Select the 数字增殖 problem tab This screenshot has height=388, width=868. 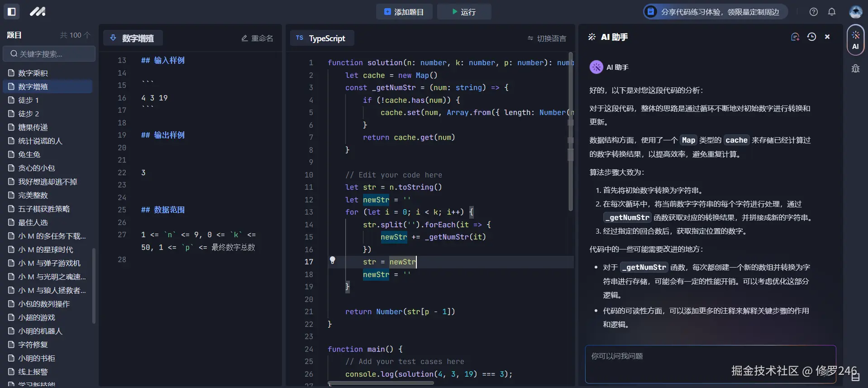pyautogui.click(x=133, y=38)
